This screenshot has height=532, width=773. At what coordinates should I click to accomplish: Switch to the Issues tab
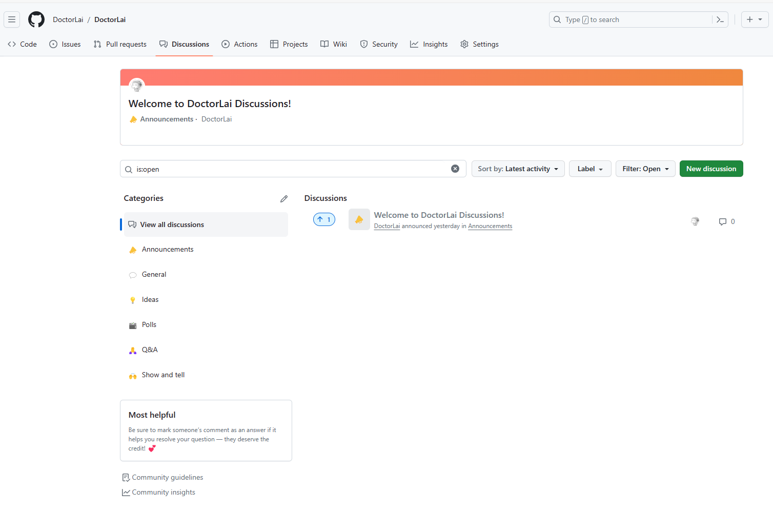tap(65, 44)
